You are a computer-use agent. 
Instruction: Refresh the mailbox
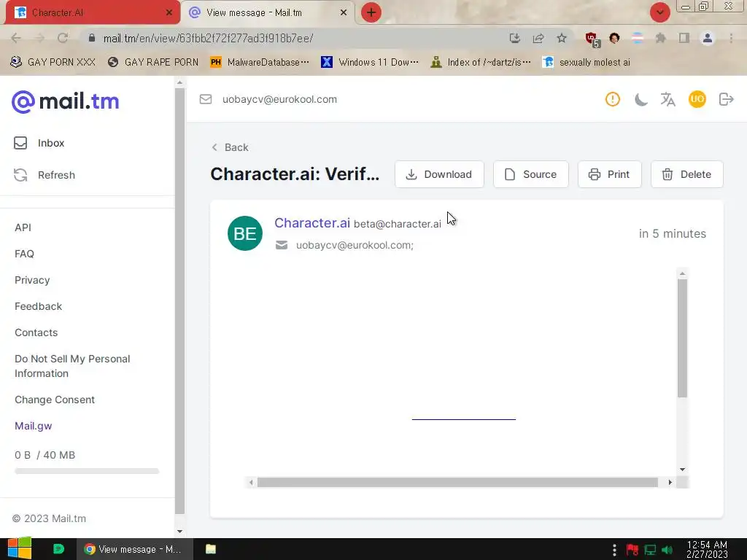(44, 175)
